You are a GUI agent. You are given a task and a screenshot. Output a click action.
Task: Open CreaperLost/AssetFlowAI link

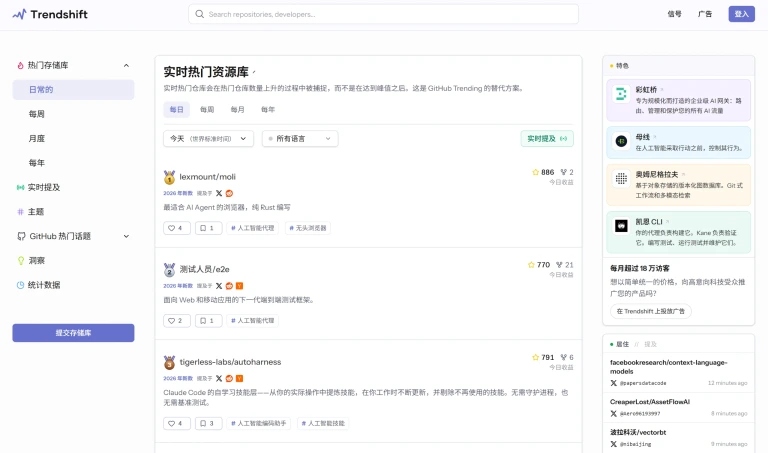tap(650, 402)
